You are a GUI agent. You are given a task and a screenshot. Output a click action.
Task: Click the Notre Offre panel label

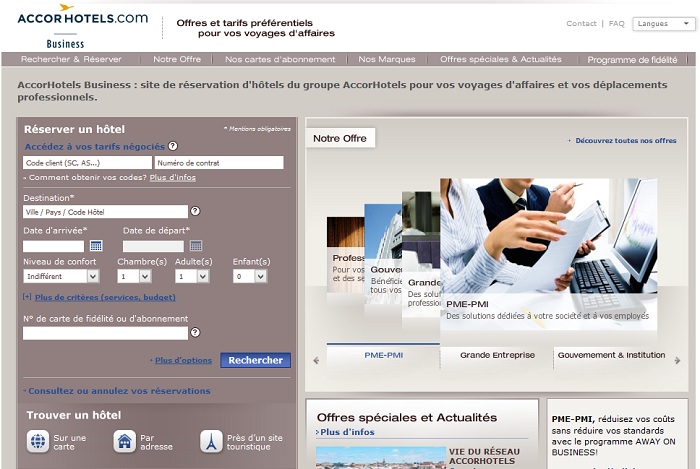click(340, 138)
